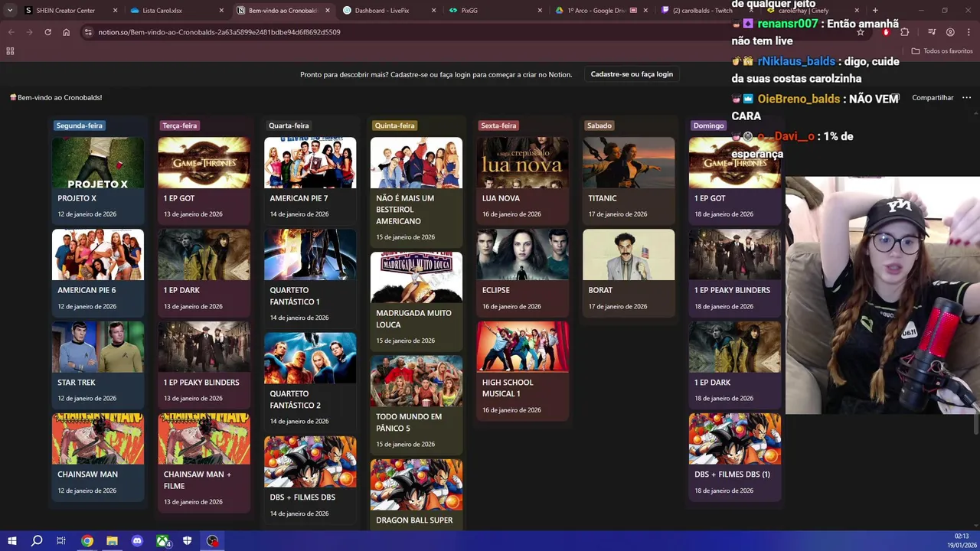Viewport: 980px width, 551px height.
Task: Open NÃO É MAIS UM BESTEIROL AMERICANO card
Action: coord(416,191)
